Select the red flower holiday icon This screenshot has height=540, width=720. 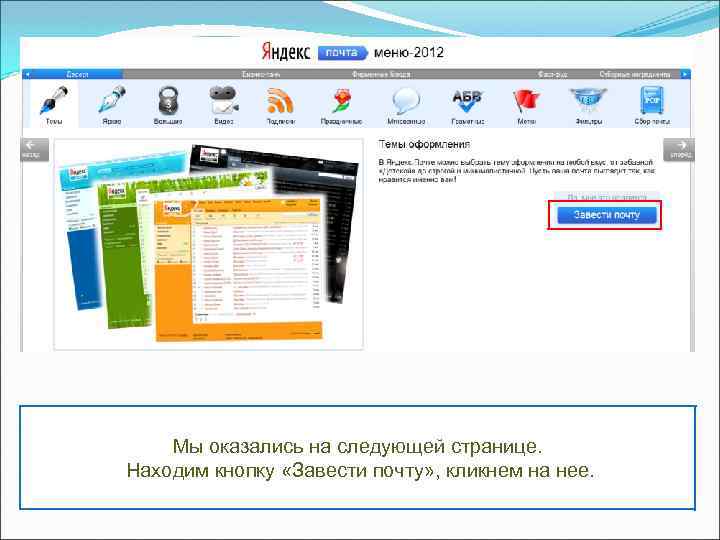341,101
